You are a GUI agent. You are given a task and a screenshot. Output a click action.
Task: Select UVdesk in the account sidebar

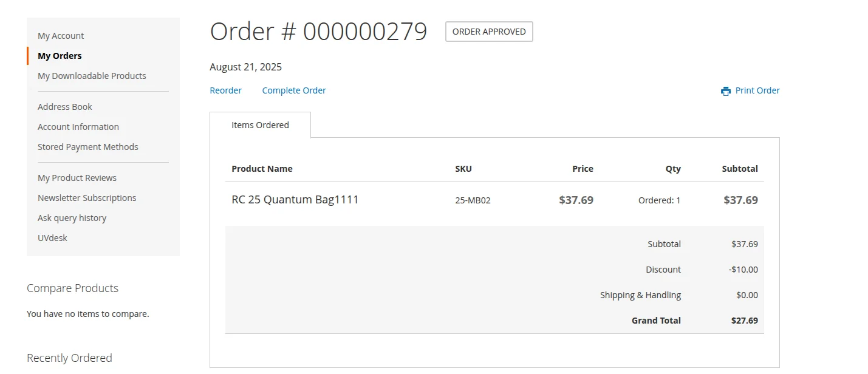52,238
